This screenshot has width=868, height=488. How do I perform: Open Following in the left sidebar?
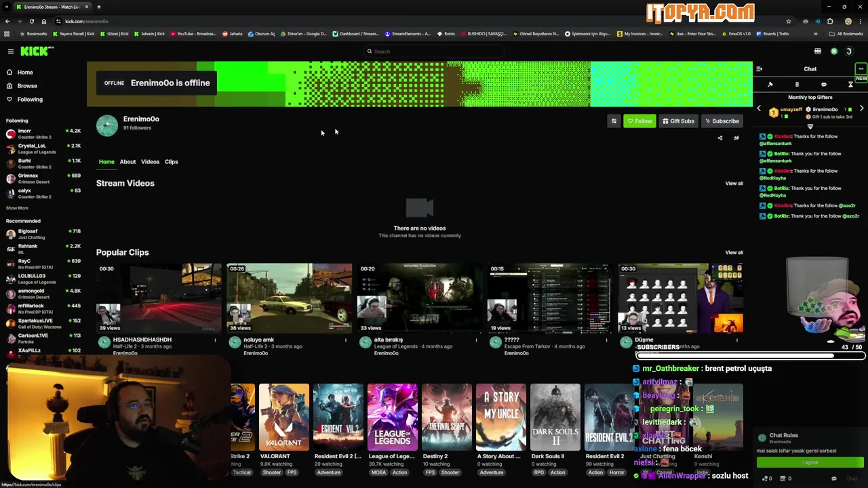tap(30, 100)
